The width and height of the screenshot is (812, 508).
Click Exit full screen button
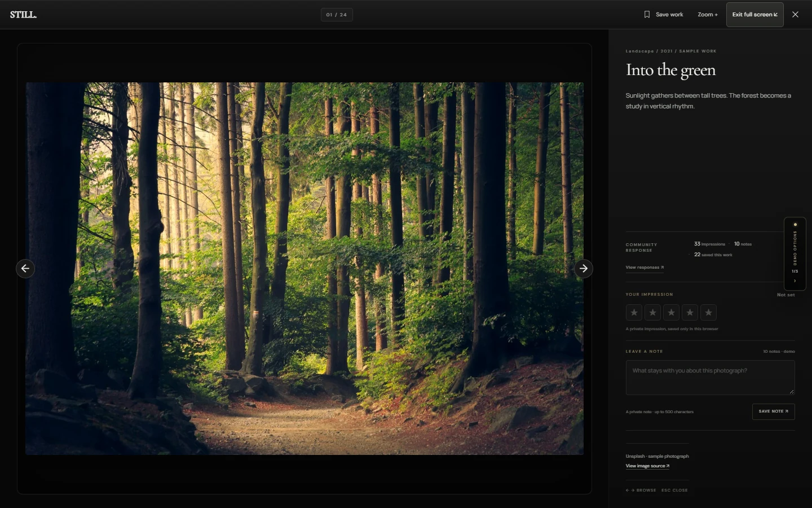755,15
